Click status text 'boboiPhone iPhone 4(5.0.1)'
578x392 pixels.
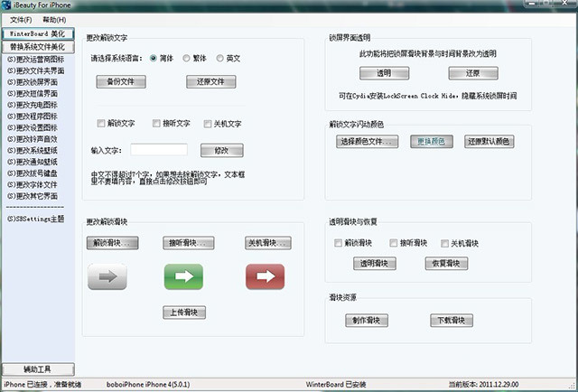tap(148, 384)
